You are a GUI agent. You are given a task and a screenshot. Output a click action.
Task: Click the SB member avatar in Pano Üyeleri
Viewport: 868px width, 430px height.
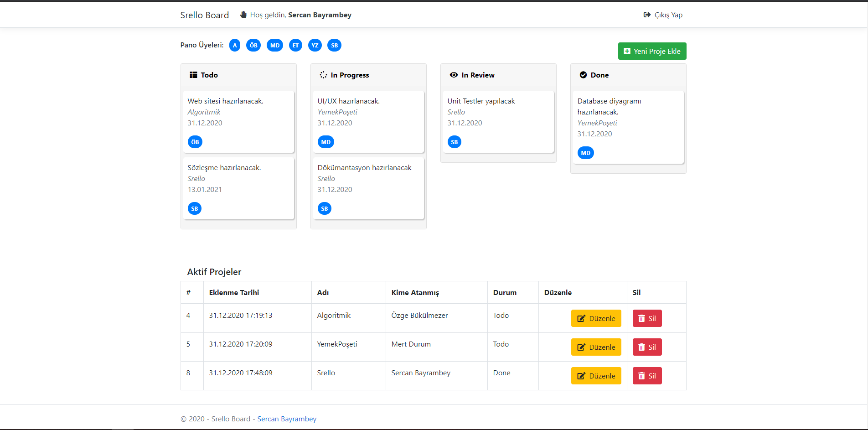click(x=335, y=45)
